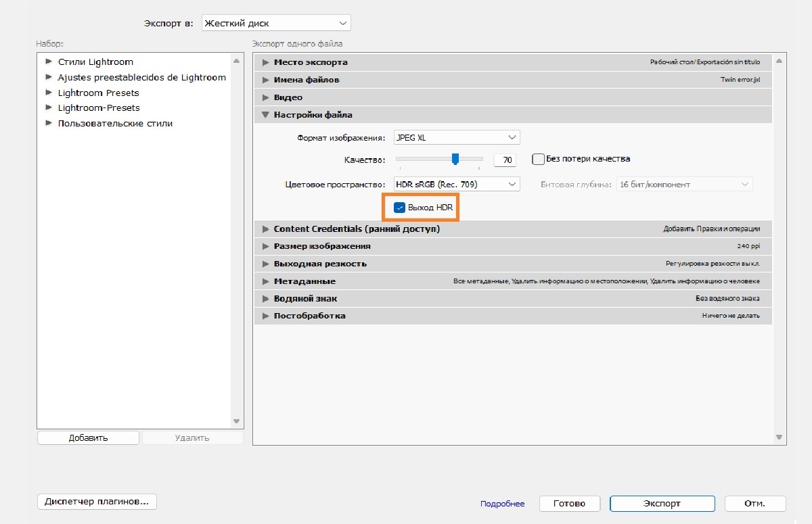
Task: Click export settings scroll up arrow
Action: click(x=779, y=61)
